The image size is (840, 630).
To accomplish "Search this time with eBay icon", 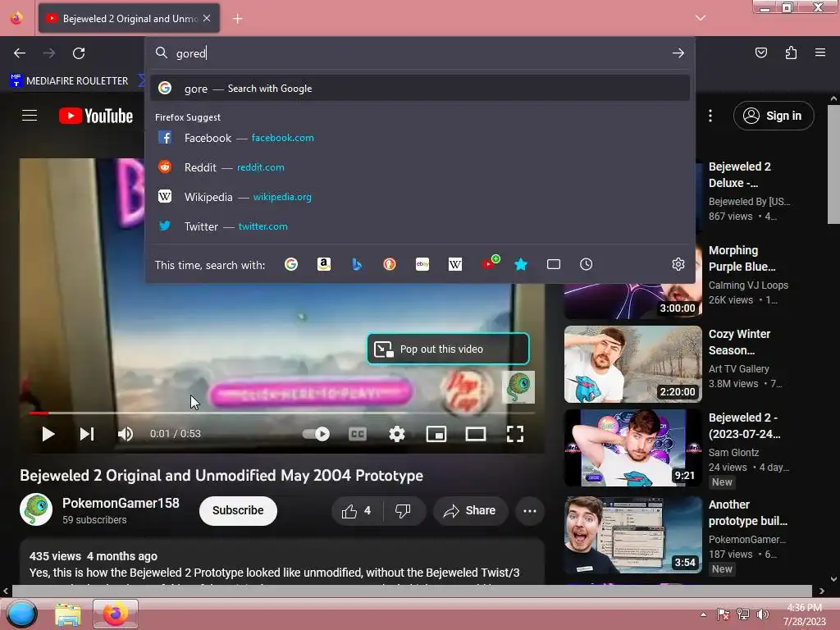I will tap(422, 264).
